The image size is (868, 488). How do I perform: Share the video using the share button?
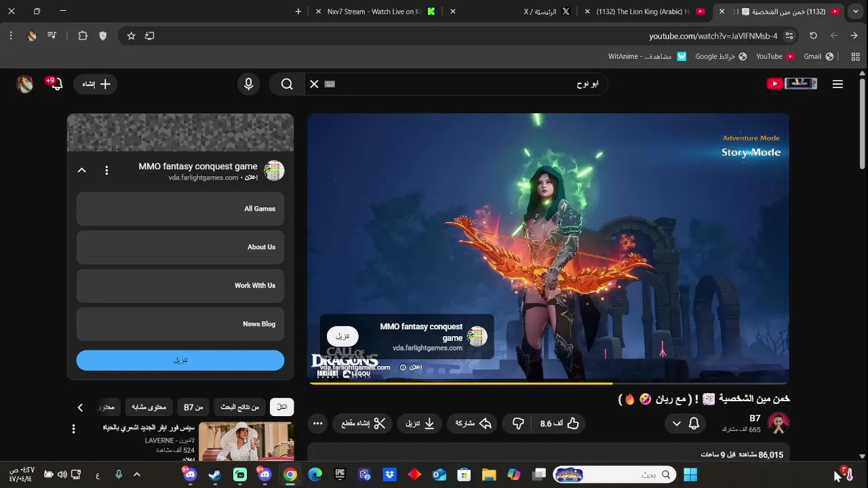(x=473, y=424)
